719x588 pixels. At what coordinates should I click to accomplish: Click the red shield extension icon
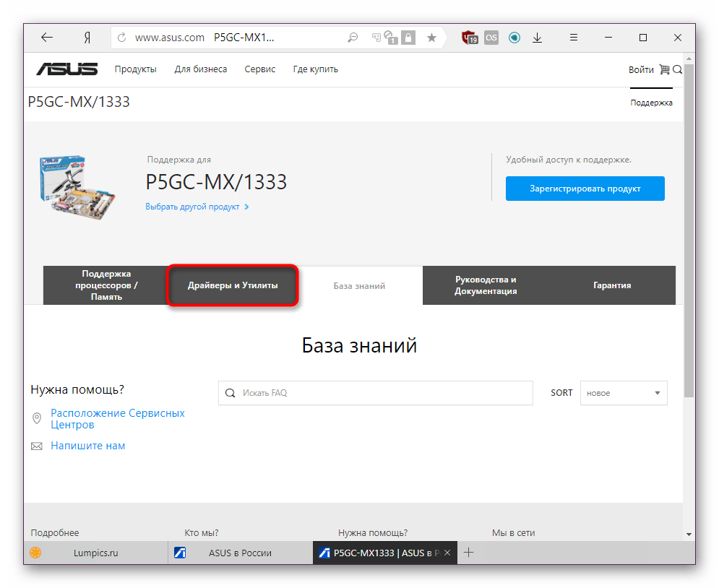click(470, 38)
